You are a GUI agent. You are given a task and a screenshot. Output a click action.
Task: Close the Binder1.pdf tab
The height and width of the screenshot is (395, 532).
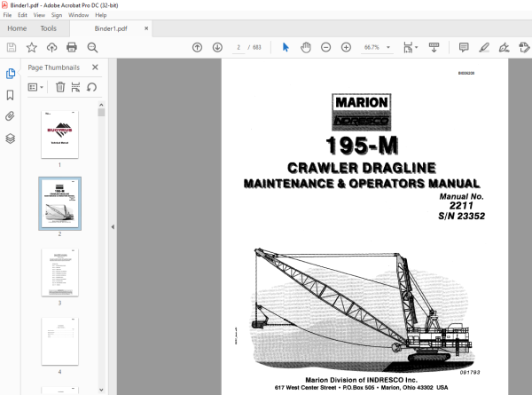(146, 28)
